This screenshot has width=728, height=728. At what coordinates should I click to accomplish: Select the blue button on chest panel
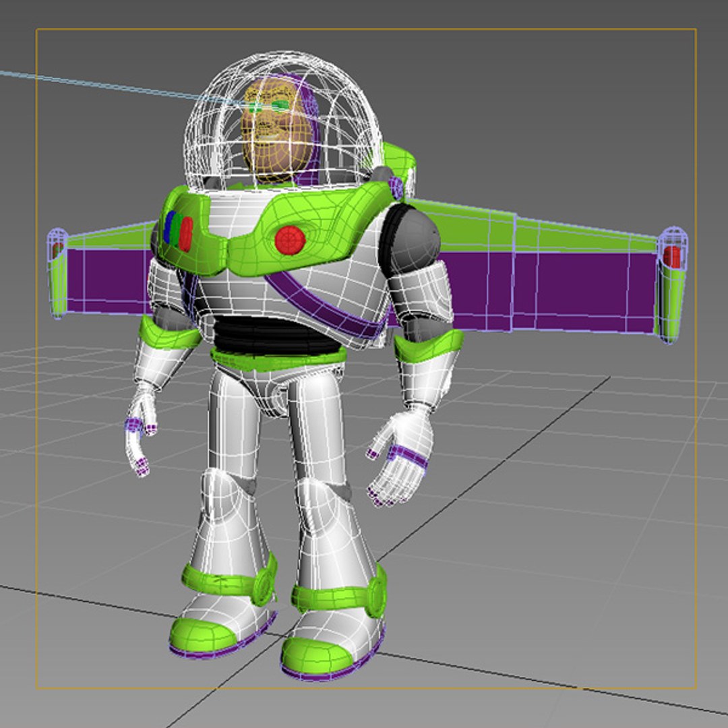tap(170, 227)
